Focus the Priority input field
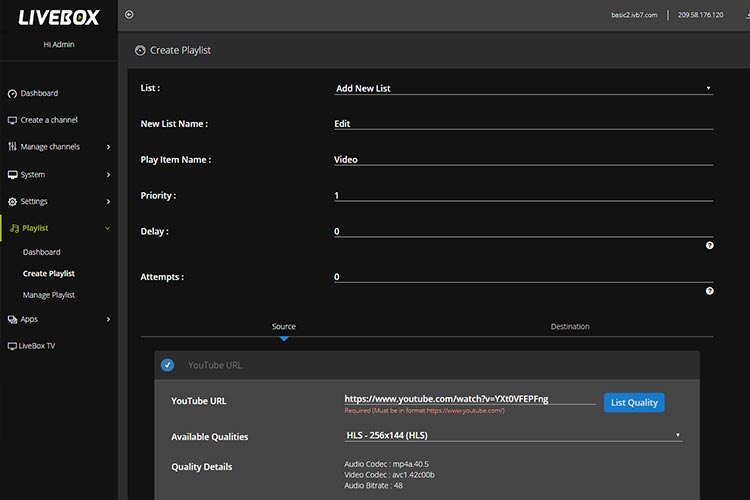 click(523, 195)
